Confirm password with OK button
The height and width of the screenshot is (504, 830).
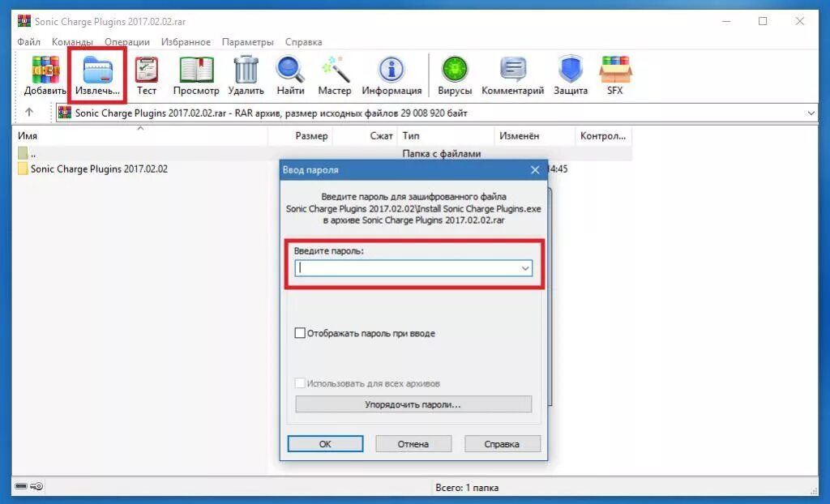[x=325, y=444]
